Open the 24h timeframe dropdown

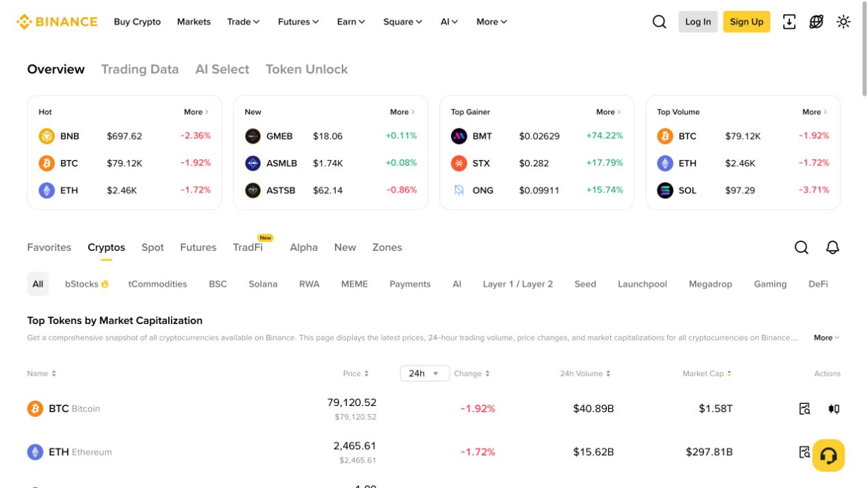[424, 373]
